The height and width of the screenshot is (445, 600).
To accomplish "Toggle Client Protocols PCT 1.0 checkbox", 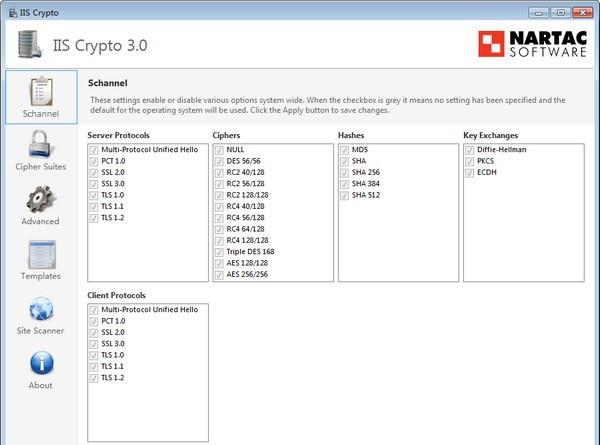I will point(93,321).
